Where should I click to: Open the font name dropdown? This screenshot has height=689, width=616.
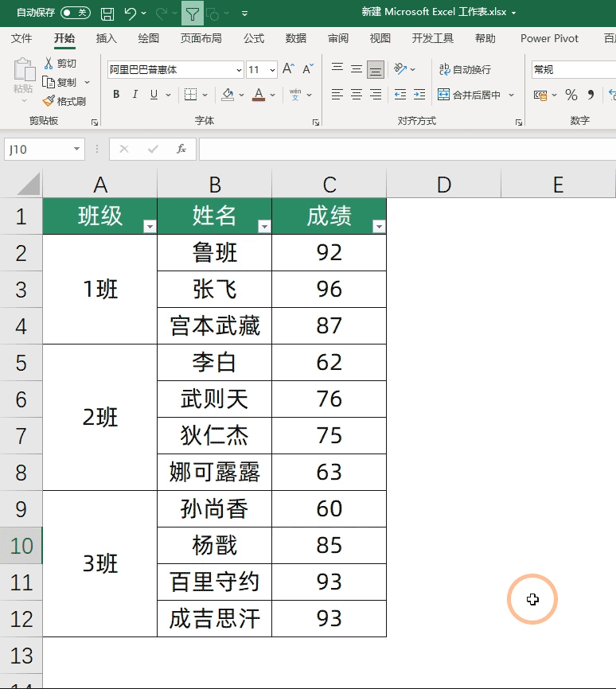(238, 70)
